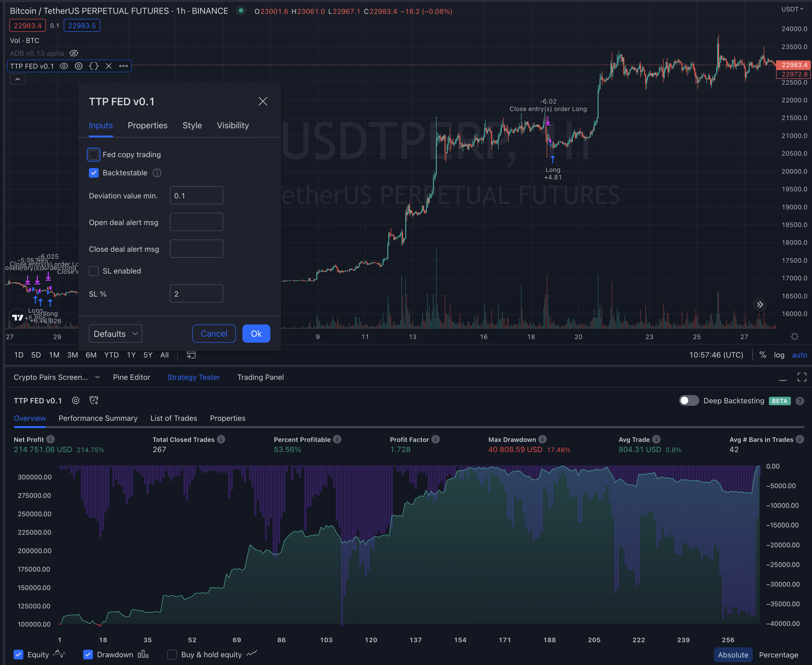Focus the Open deal alert msg field
Viewport: 812px width, 665px height.
point(196,222)
